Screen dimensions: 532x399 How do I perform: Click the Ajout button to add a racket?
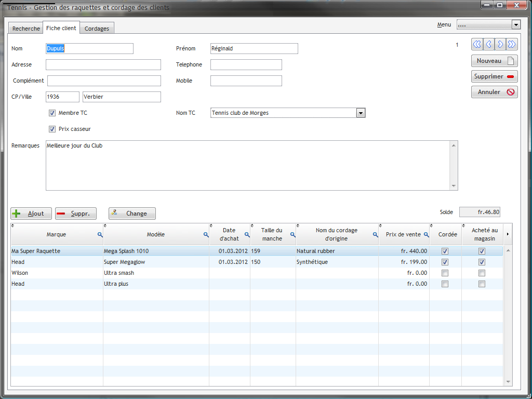pos(31,214)
